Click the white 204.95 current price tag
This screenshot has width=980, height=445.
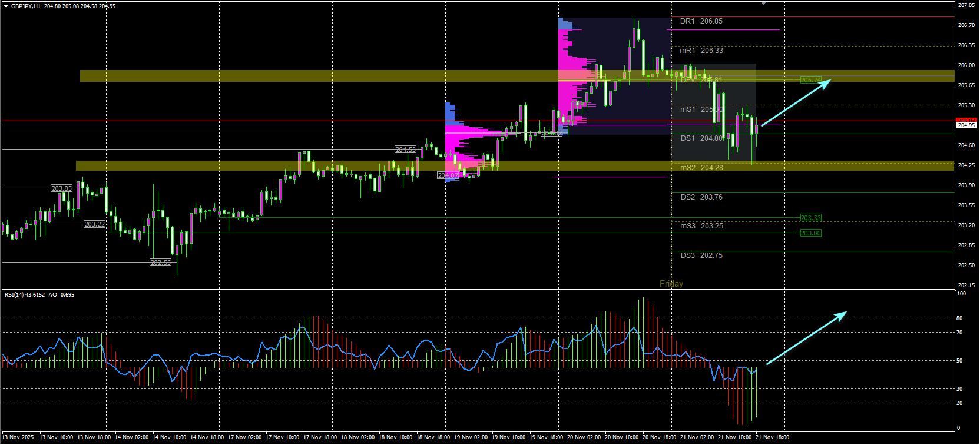966,125
